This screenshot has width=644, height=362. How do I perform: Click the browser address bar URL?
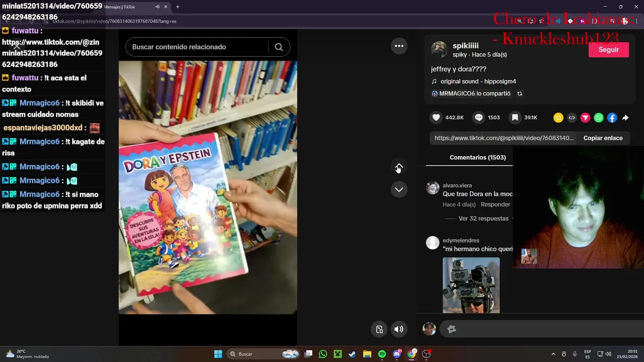click(114, 21)
